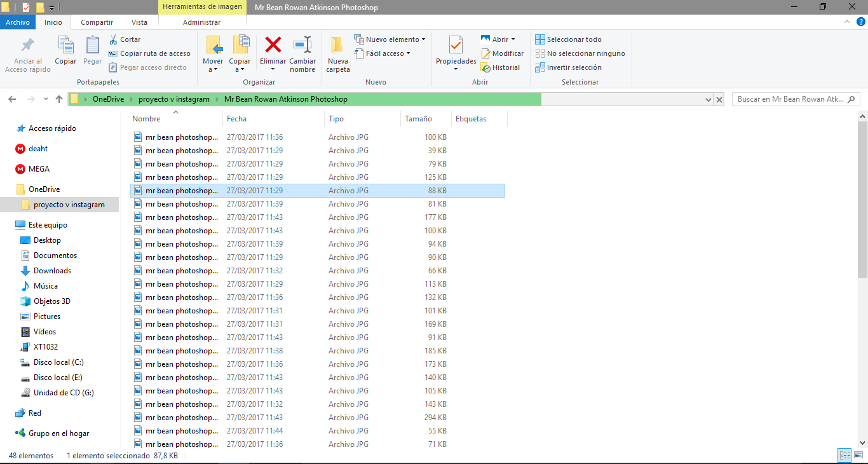Open Acceso rápido in navigation pane
The image size is (868, 464).
pos(52,128)
